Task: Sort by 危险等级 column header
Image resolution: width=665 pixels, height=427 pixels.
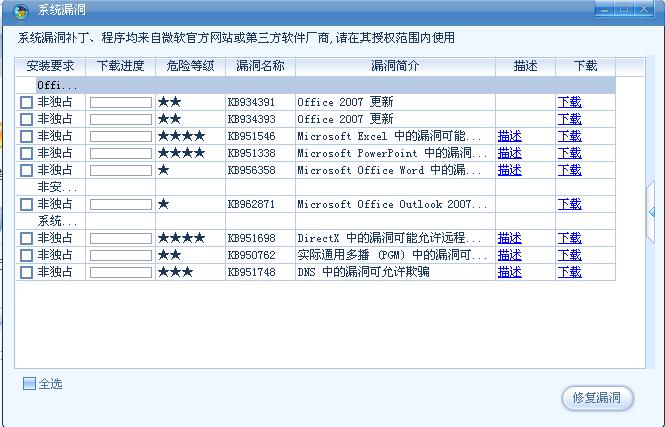Action: (x=190, y=67)
